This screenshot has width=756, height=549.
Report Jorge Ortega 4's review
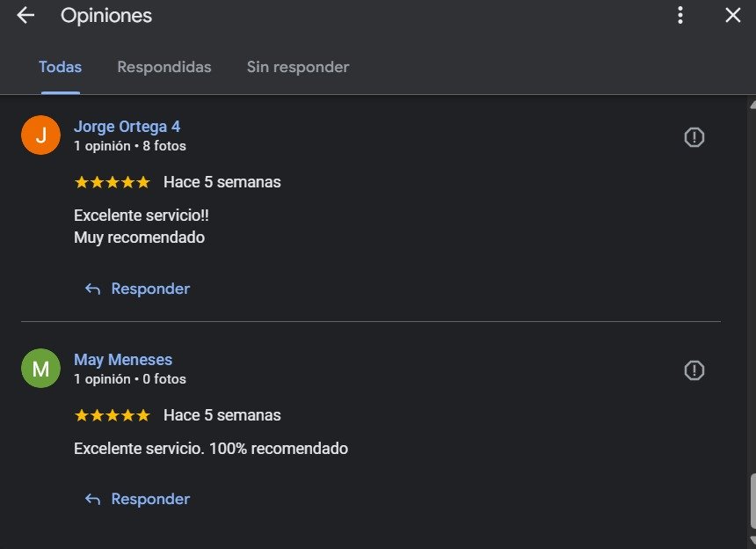[694, 137]
